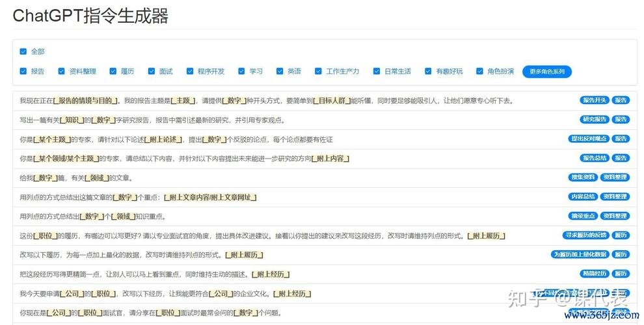The image size is (644, 325).
Task: Select the prompt starting 我今天要申请
Action: coord(325,294)
